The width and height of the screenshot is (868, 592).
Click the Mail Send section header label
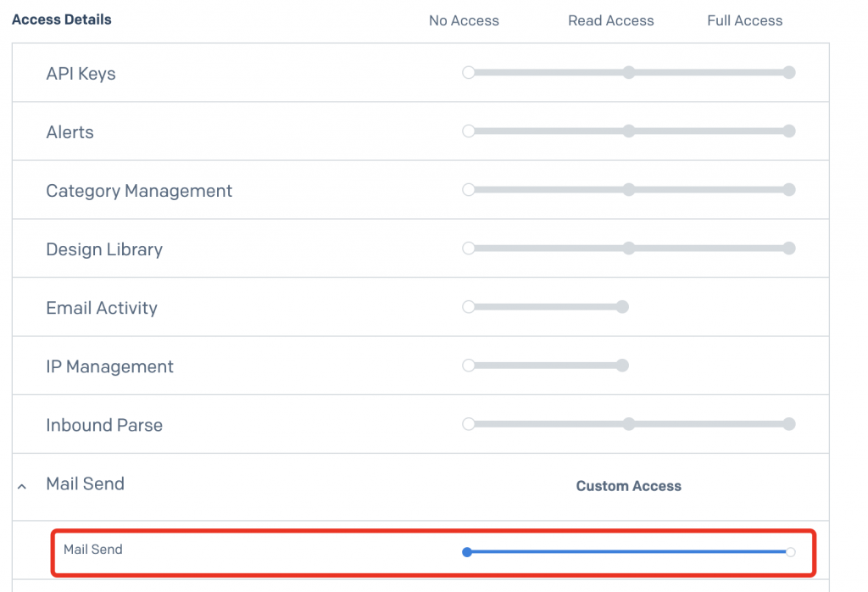coord(85,484)
